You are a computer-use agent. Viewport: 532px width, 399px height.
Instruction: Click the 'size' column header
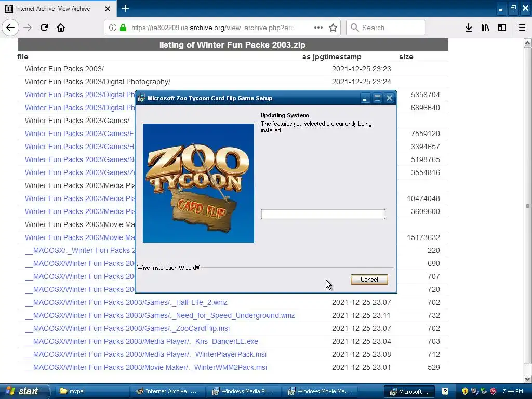[x=406, y=57]
